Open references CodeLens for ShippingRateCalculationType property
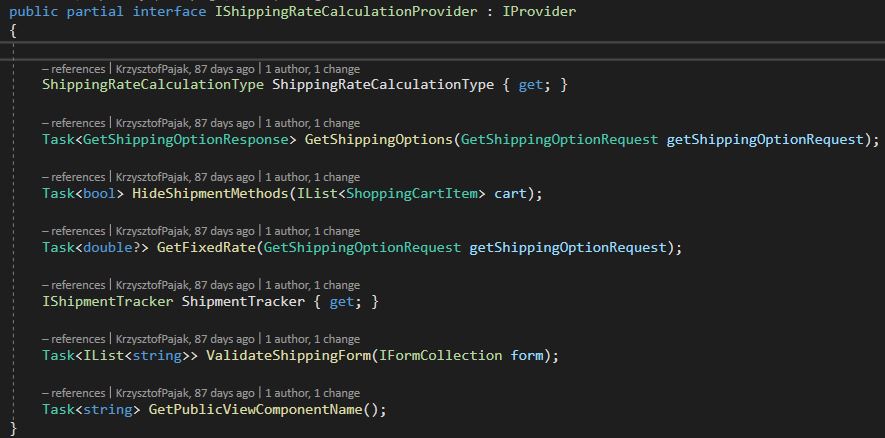 (x=73, y=69)
